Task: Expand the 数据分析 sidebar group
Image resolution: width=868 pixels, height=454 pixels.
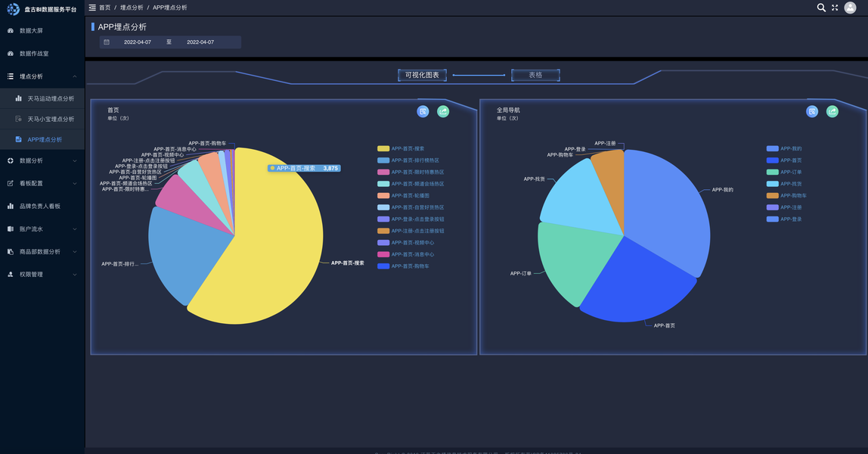Action: 42,160
